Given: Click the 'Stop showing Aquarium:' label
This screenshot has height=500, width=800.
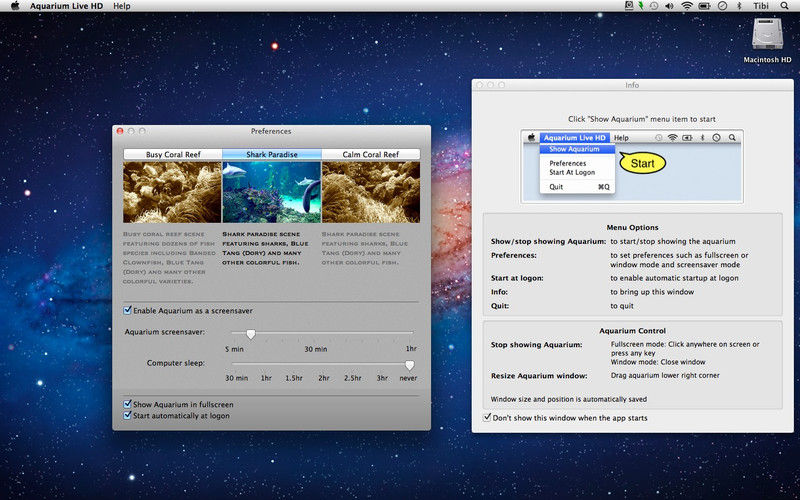Looking at the screenshot, I should (536, 344).
